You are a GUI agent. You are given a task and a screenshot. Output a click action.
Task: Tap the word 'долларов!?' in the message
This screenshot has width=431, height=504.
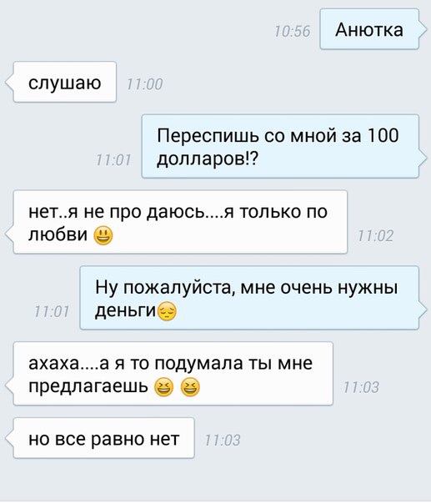(208, 159)
